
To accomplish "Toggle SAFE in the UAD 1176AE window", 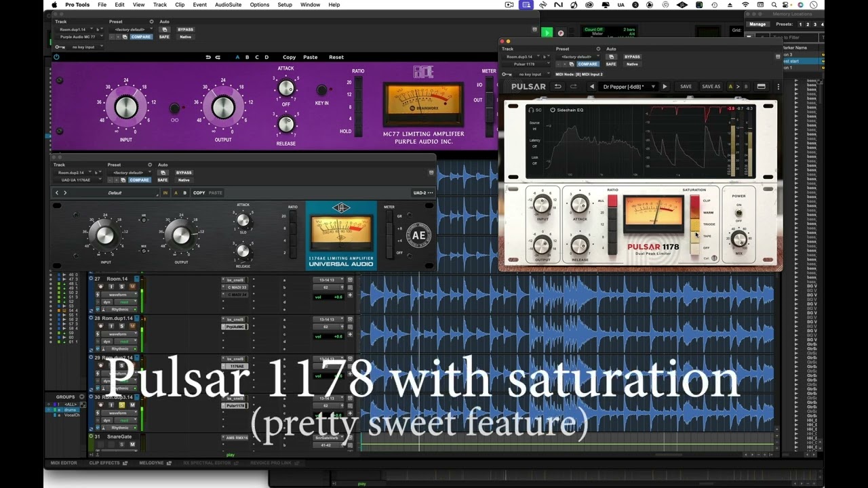I will [163, 180].
